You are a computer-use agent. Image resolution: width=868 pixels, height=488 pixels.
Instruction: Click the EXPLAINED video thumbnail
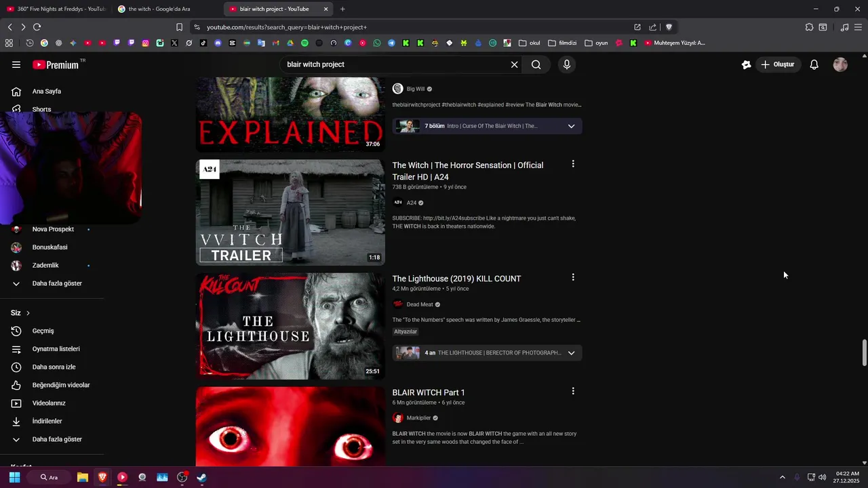290,114
